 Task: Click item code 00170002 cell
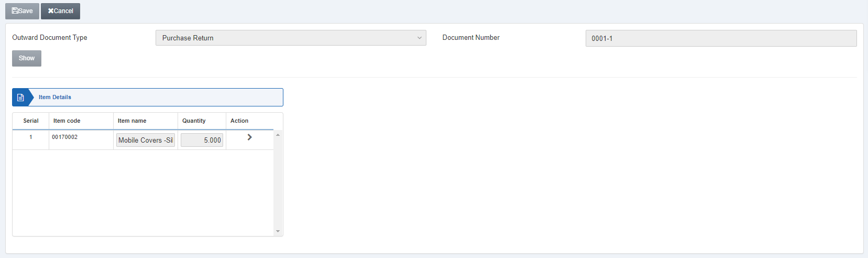click(x=65, y=137)
